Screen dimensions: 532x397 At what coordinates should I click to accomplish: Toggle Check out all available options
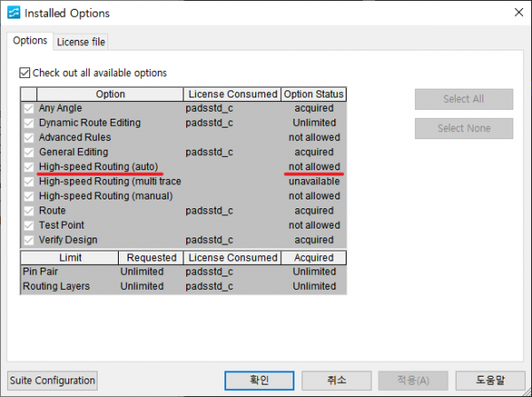coord(25,73)
